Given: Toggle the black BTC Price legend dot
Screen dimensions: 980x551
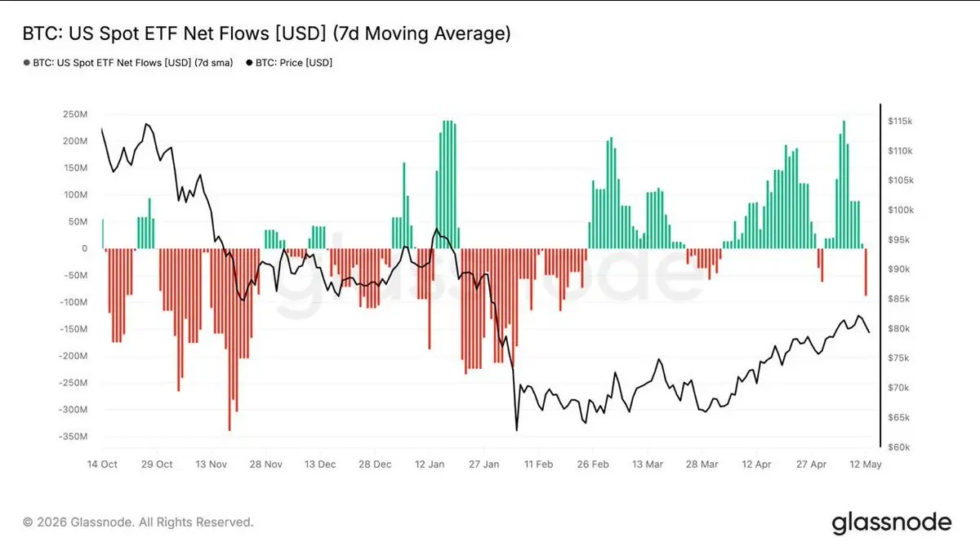Looking at the screenshot, I should (x=249, y=63).
